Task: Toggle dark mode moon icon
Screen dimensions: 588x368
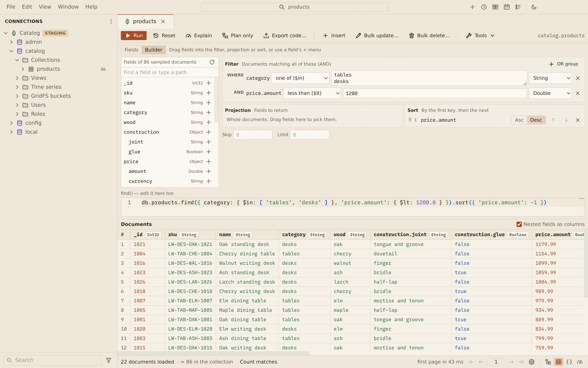Action: [534, 7]
